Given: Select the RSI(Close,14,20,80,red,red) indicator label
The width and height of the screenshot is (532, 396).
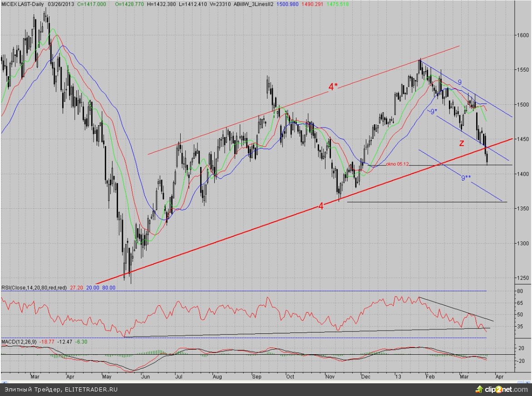Looking at the screenshot, I should (x=34, y=288).
